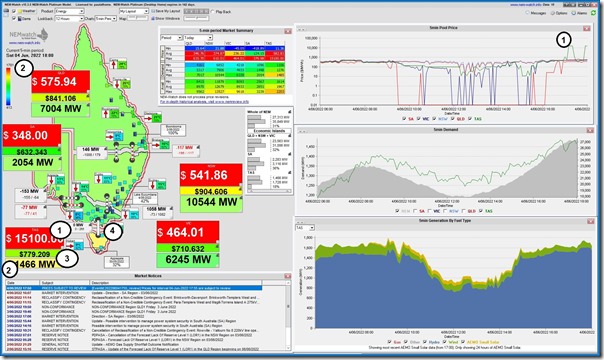Open the Options settings icon

552,13
